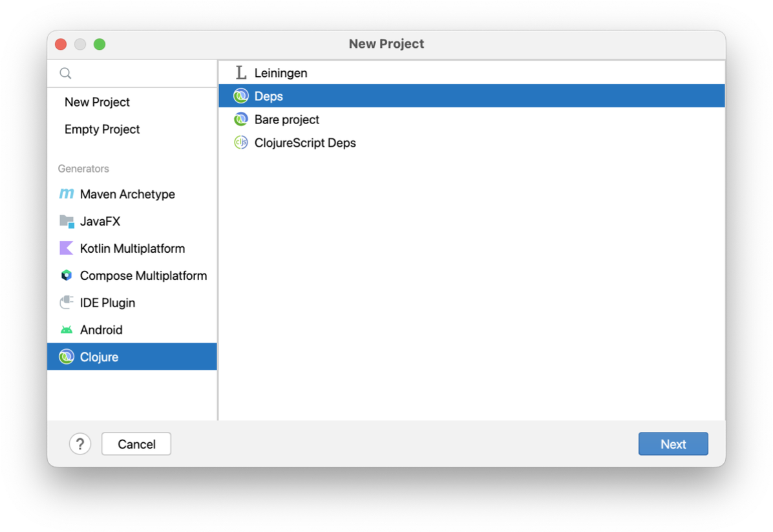
Task: Choose the Android generator label
Action: tap(101, 330)
